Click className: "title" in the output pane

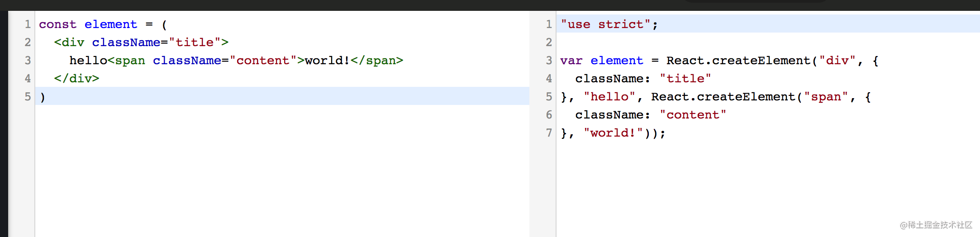pos(643,78)
